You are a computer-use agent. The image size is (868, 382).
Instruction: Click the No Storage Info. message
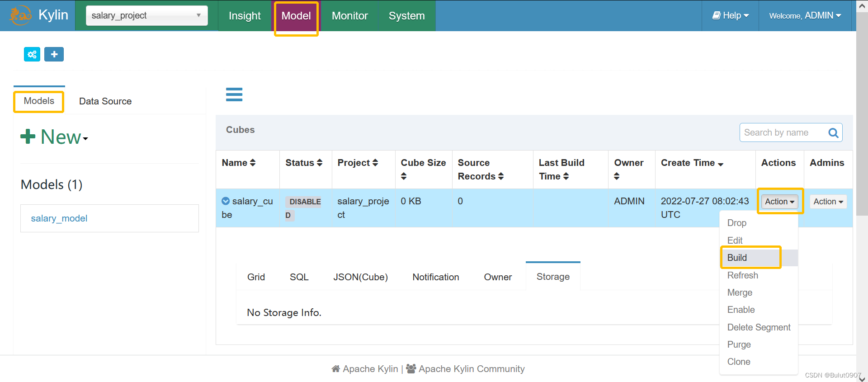pyautogui.click(x=284, y=312)
